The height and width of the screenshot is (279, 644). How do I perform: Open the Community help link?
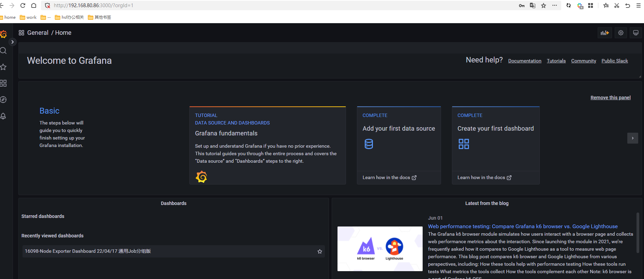click(x=584, y=61)
